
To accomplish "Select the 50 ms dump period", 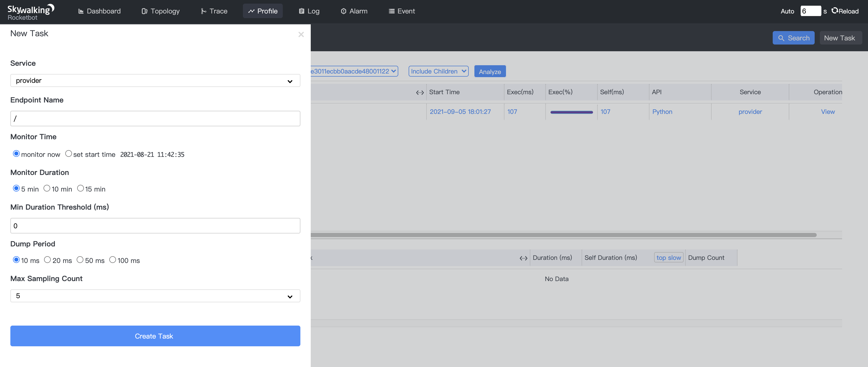I will (x=80, y=260).
